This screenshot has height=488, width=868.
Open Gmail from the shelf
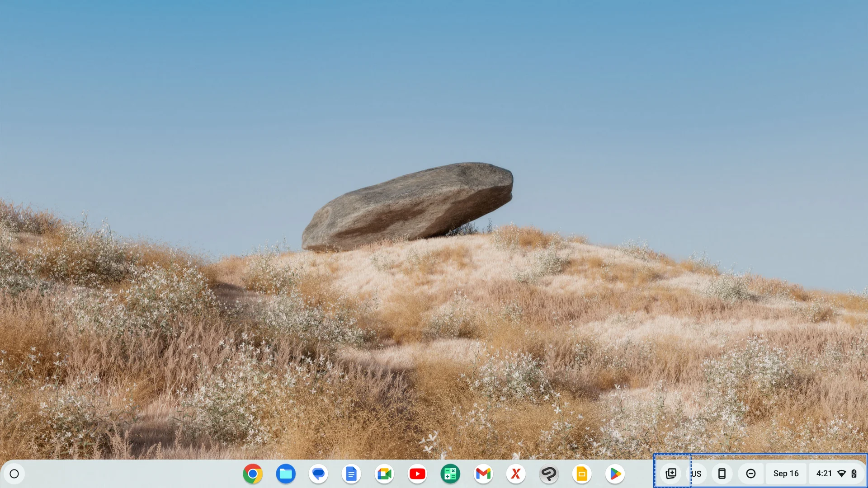[483, 474]
